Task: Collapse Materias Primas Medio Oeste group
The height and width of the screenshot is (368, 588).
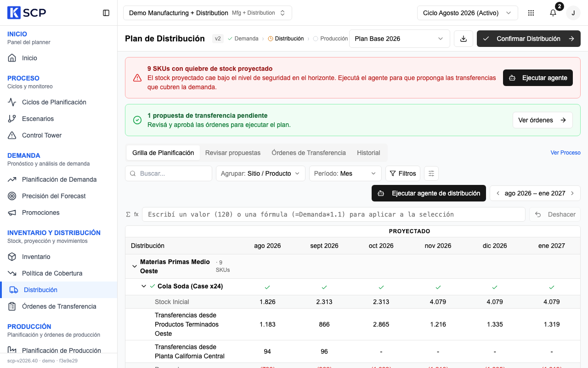Action: tap(135, 266)
